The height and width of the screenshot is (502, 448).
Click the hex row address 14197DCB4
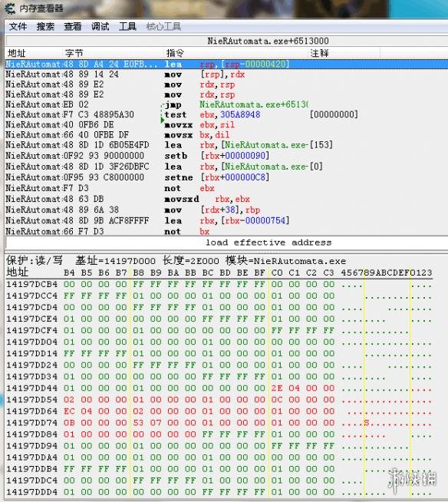tap(31, 284)
